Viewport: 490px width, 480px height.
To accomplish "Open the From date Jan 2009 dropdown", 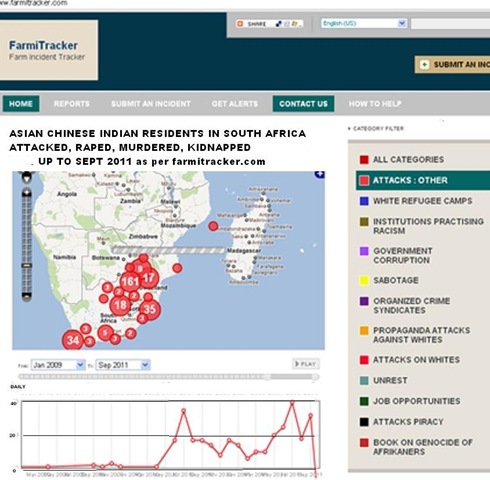I will click(58, 365).
